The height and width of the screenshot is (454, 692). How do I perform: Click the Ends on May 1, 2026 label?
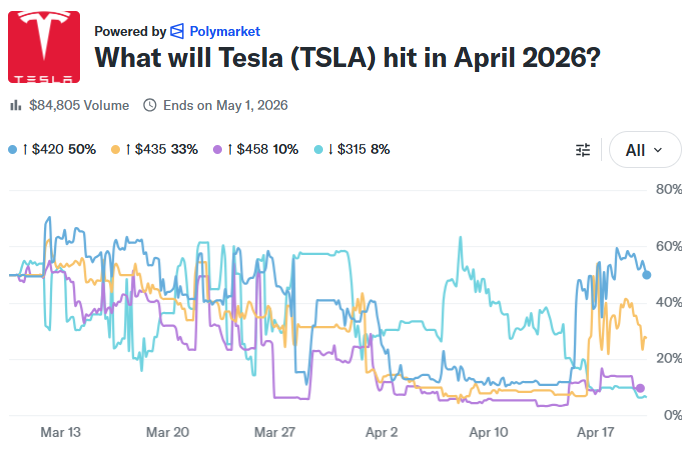(222, 104)
